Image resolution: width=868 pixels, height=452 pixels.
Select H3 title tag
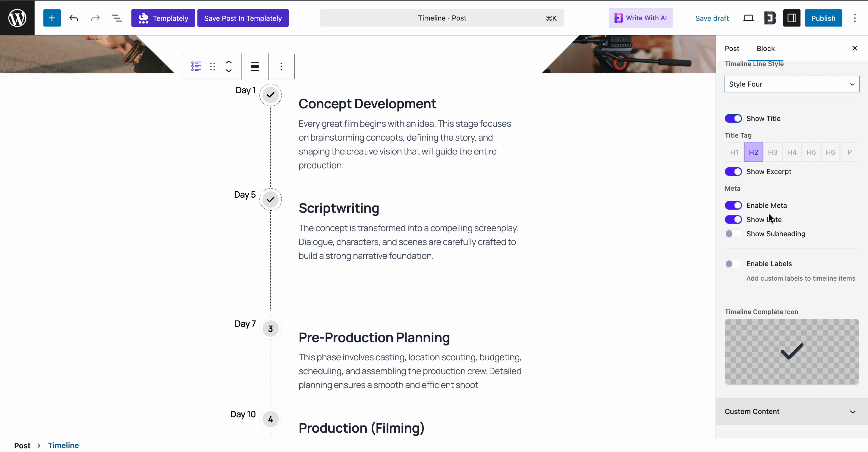(x=772, y=152)
